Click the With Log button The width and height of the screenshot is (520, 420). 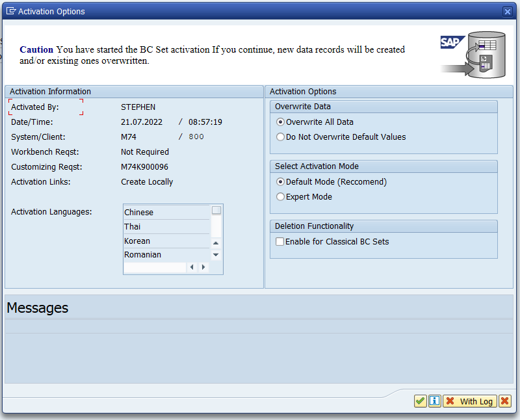pos(469,401)
